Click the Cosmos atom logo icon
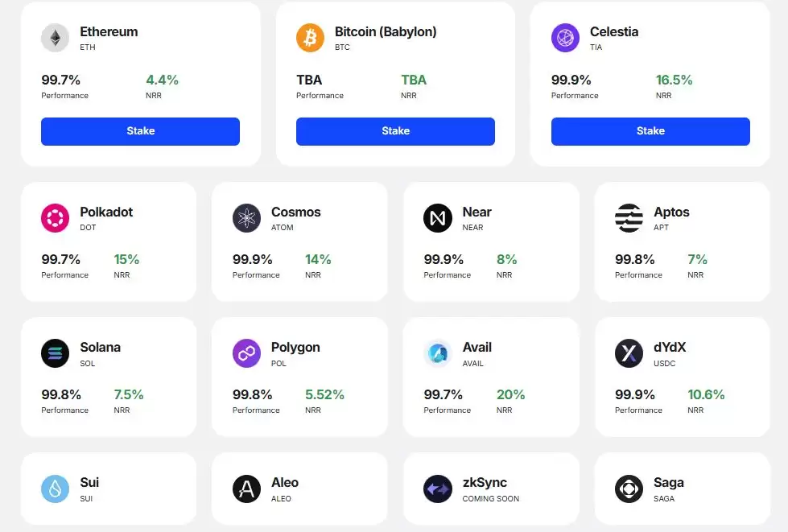 [246, 218]
